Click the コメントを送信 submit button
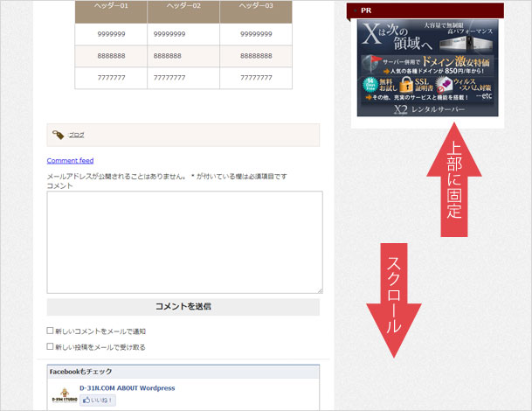 point(183,307)
